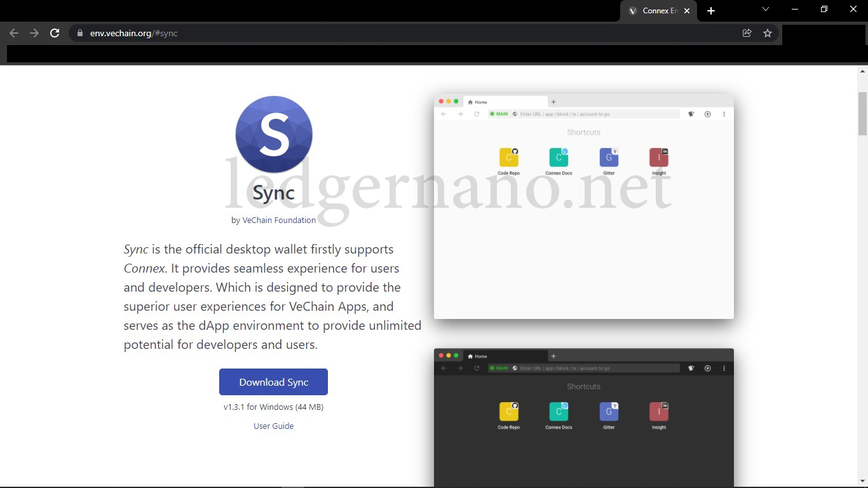
Task: Click the 'Sync' heading below the logo
Action: 274,193
